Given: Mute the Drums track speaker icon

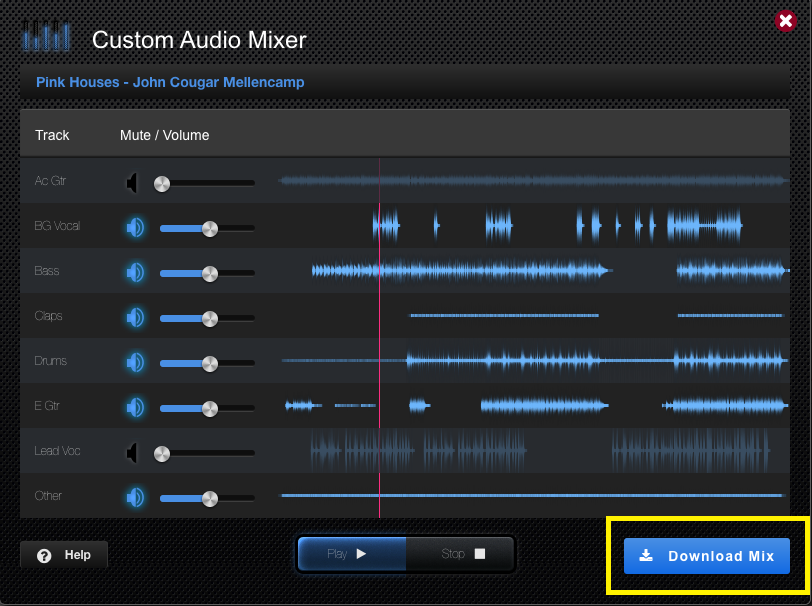Looking at the screenshot, I should [135, 363].
